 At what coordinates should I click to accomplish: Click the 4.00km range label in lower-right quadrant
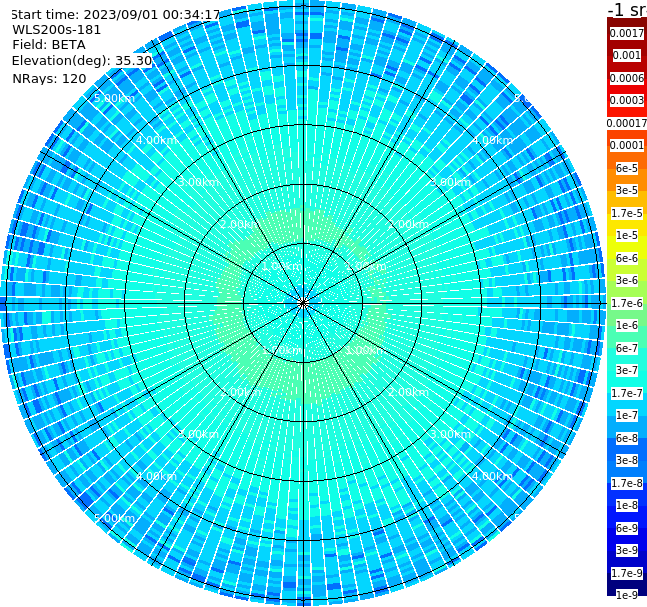492,476
